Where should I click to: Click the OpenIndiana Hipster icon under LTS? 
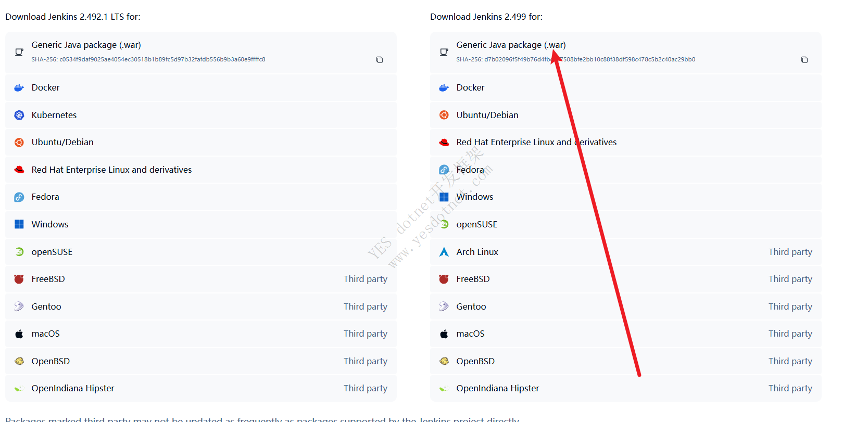19,389
